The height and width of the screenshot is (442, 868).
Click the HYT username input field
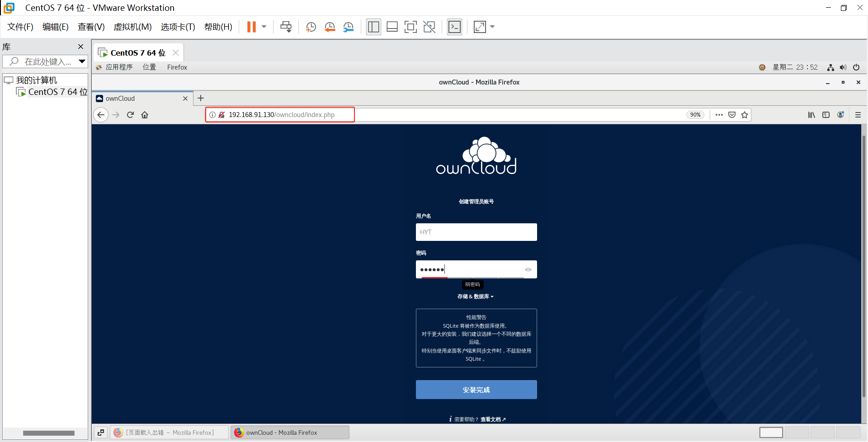coord(476,232)
